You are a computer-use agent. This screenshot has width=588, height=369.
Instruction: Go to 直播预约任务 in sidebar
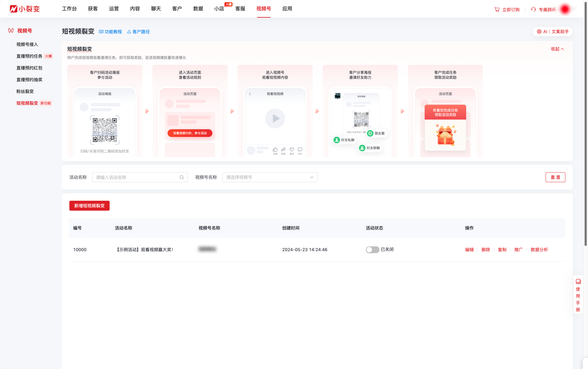click(29, 56)
